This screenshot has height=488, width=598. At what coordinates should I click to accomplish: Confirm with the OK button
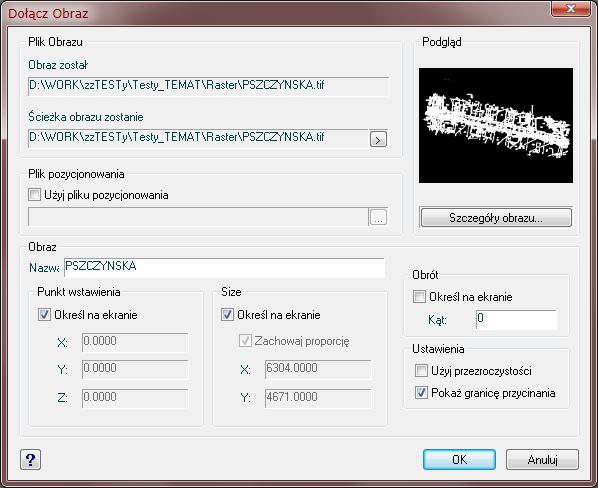tap(459, 459)
